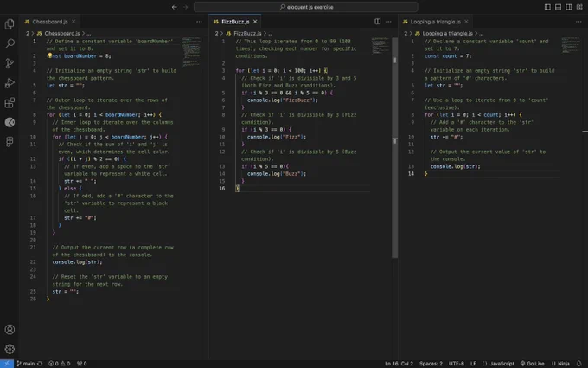This screenshot has height=368, width=588.
Task: Open the Explorer view in activity bar
Action: click(x=10, y=24)
